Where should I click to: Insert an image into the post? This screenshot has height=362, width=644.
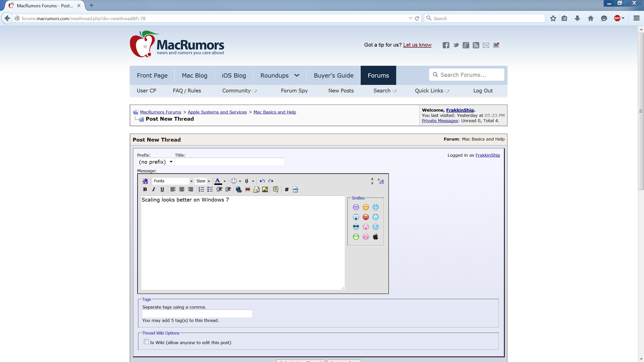265,189
